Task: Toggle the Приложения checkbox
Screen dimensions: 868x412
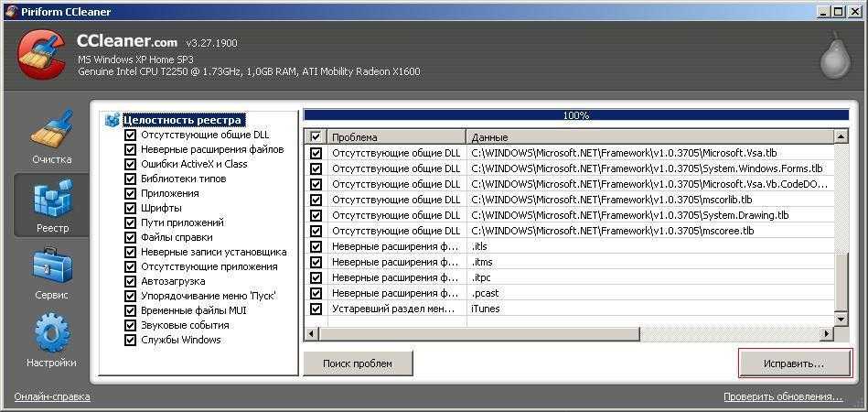Action: tap(130, 193)
